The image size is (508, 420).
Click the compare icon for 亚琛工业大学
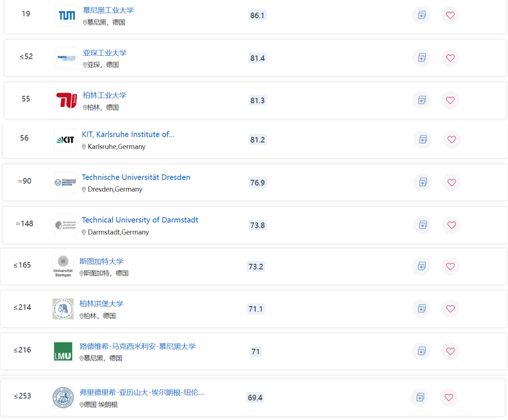coord(421,58)
